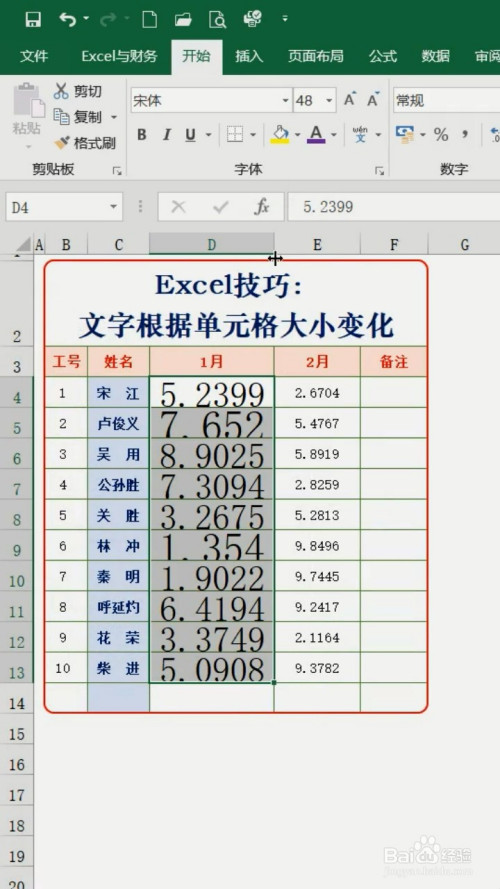Click the 备注 header cell

393,362
